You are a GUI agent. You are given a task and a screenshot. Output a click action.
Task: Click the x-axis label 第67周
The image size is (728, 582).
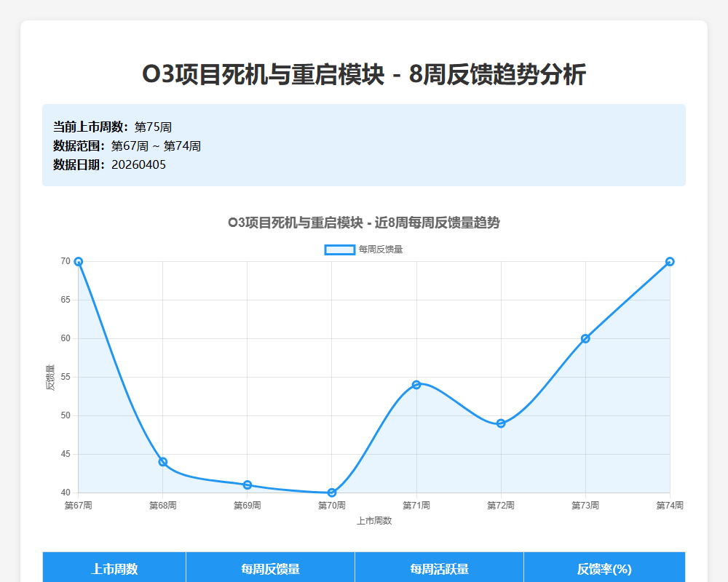click(x=79, y=506)
